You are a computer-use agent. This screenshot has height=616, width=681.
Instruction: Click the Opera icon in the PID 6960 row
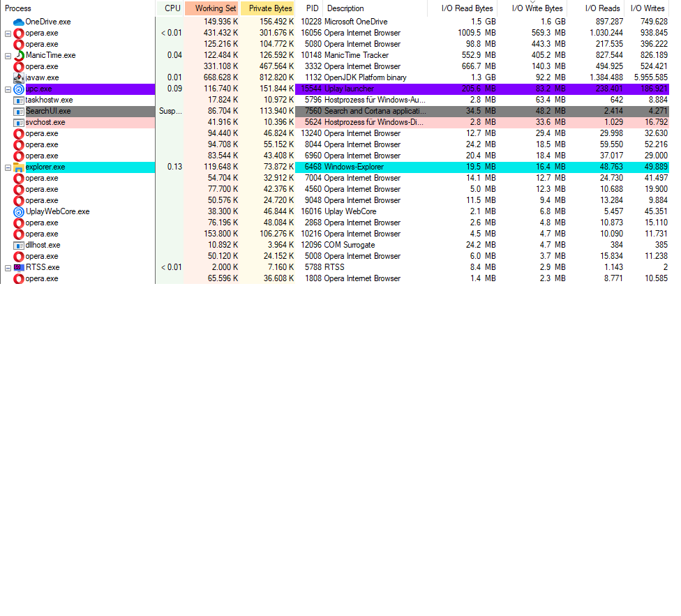coord(19,156)
